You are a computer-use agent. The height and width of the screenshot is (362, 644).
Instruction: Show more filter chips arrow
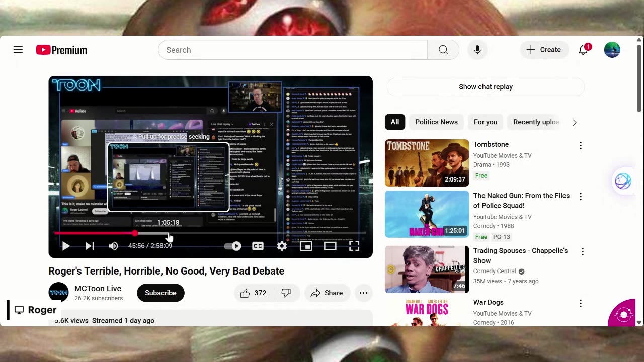coord(575,122)
